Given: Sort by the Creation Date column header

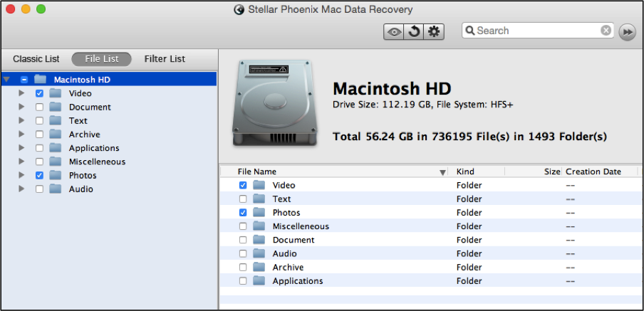Looking at the screenshot, I should point(600,172).
